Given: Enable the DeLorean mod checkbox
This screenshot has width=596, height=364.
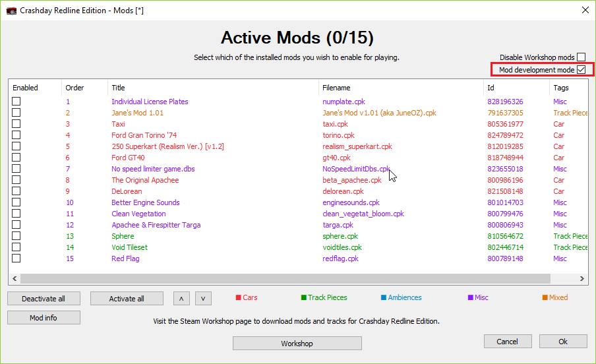Looking at the screenshot, I should (x=16, y=191).
